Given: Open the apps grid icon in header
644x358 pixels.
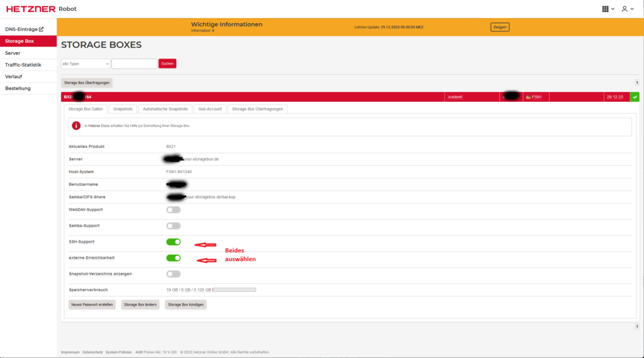Looking at the screenshot, I should [605, 9].
